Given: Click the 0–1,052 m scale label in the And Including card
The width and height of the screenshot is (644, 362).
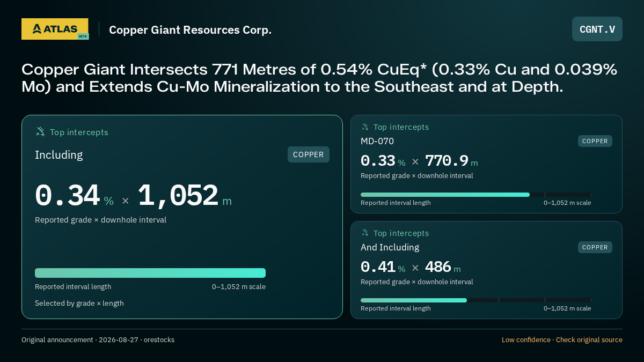Looking at the screenshot, I should [x=567, y=308].
